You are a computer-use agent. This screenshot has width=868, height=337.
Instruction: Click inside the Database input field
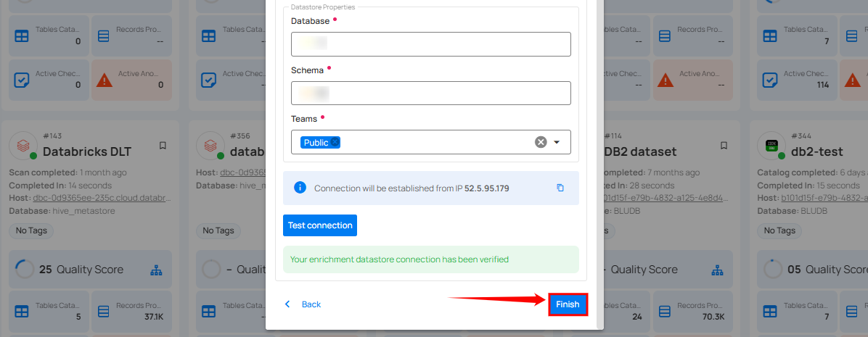[430, 44]
